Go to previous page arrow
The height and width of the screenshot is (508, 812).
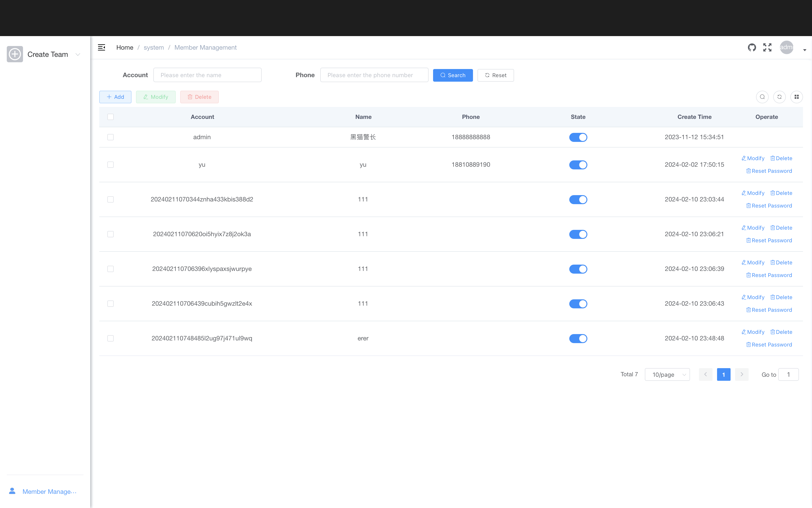pos(706,374)
